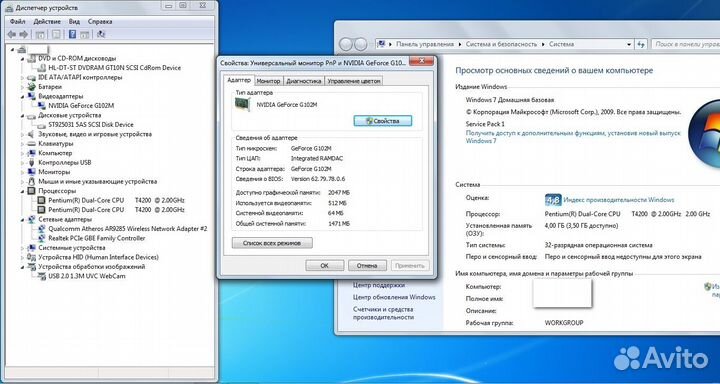
Task: Open the Properties toolbar icon in Device Manager
Action: click(x=56, y=34)
